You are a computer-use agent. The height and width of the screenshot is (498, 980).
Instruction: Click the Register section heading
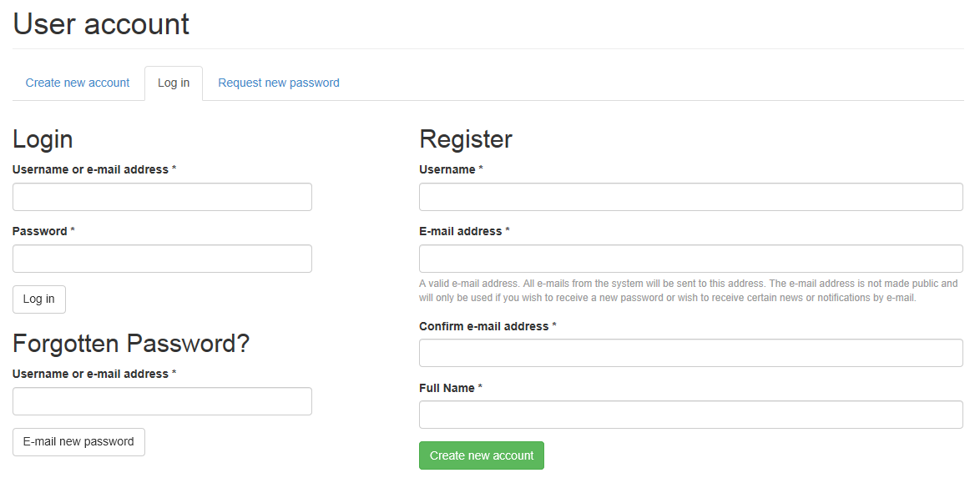466,138
